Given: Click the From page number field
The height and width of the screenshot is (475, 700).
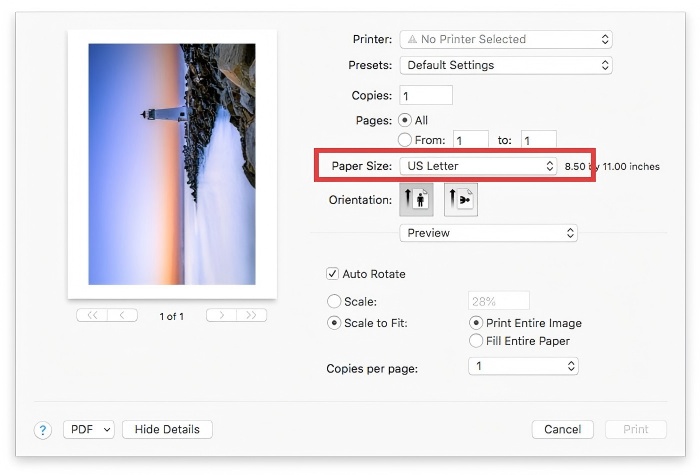Looking at the screenshot, I should pyautogui.click(x=471, y=139).
